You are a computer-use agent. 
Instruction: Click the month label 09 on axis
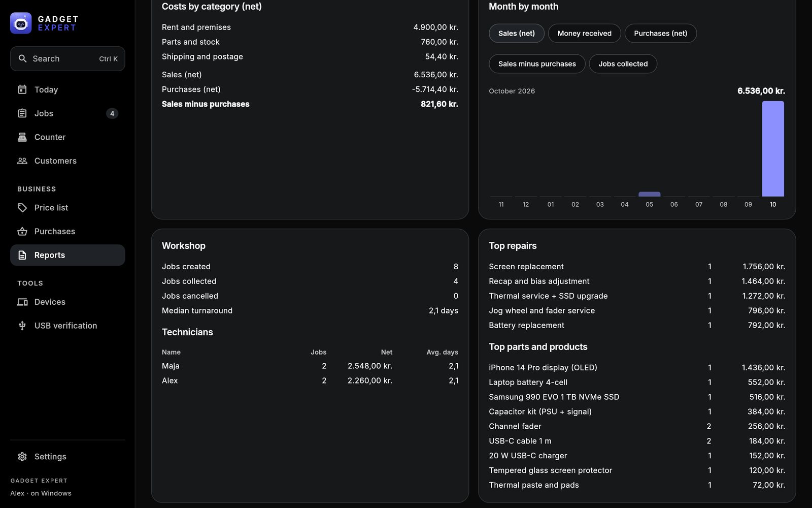[748, 204]
